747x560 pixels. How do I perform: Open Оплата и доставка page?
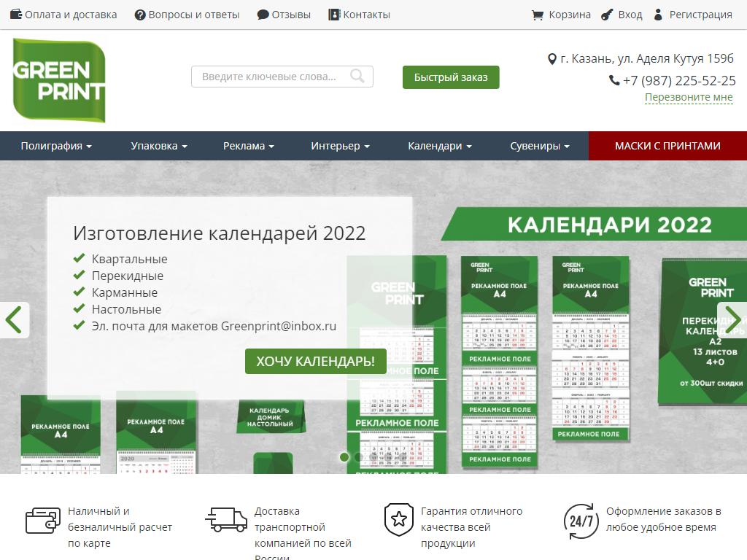pyautogui.click(x=63, y=15)
